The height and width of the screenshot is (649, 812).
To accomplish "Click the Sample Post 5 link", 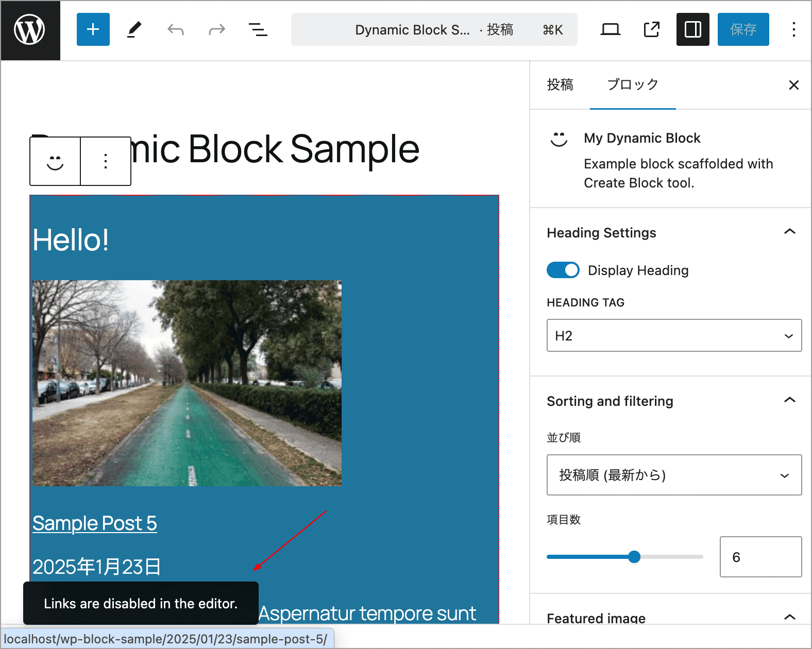I will (95, 523).
